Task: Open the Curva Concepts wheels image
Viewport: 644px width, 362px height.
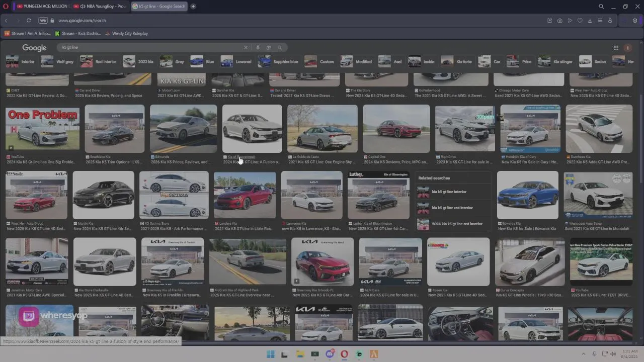Action: (x=530, y=262)
